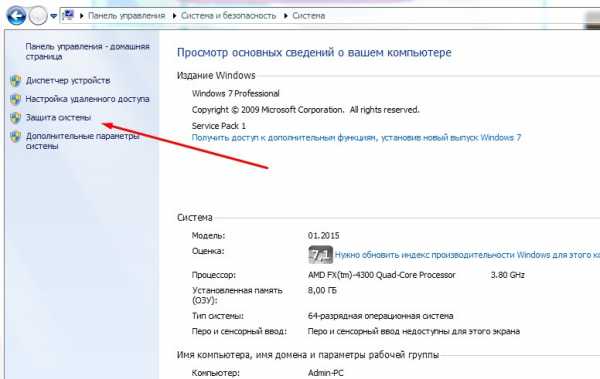This screenshot has height=379, width=600.
Task: Click the greyed-out Forward navigation button
Action: (x=38, y=16)
